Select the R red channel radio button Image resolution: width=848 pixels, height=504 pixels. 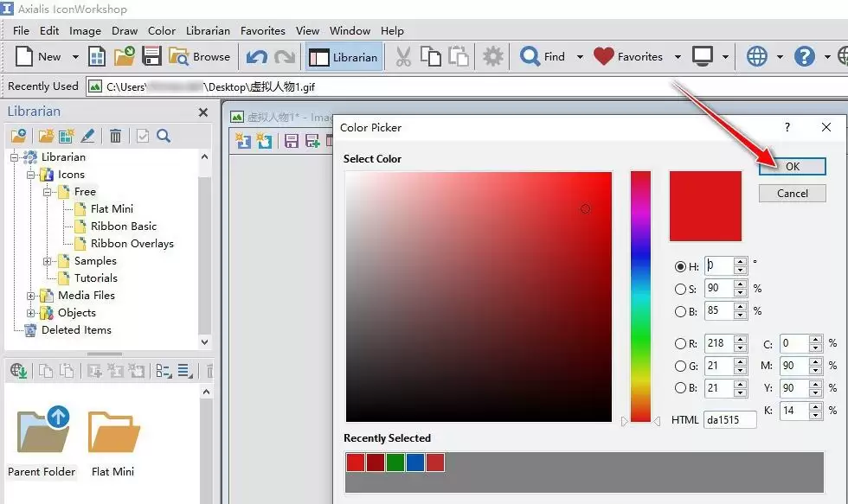tap(680, 343)
